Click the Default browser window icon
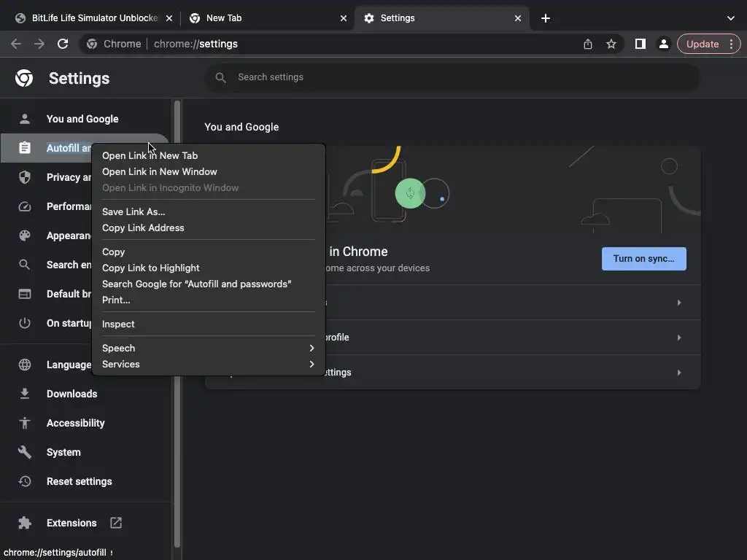The image size is (747, 560). [x=24, y=294]
